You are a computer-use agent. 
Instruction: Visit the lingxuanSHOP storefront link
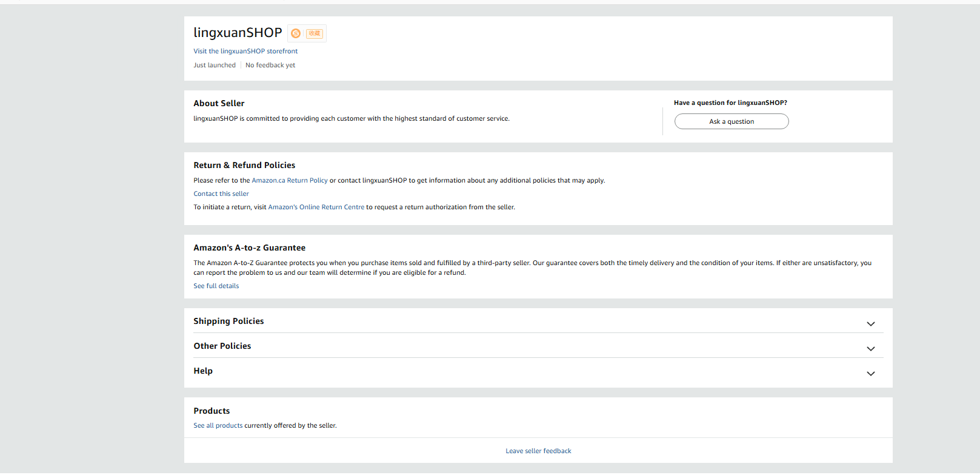coord(245,52)
